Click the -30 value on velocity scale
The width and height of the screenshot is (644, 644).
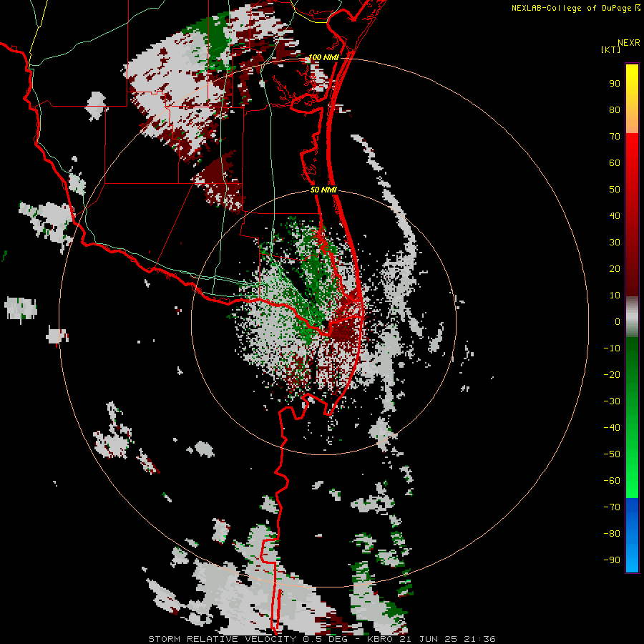click(x=612, y=401)
